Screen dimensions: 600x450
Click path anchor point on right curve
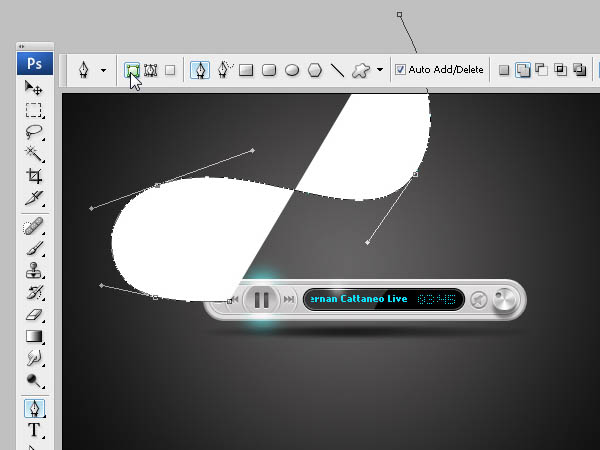tap(415, 174)
